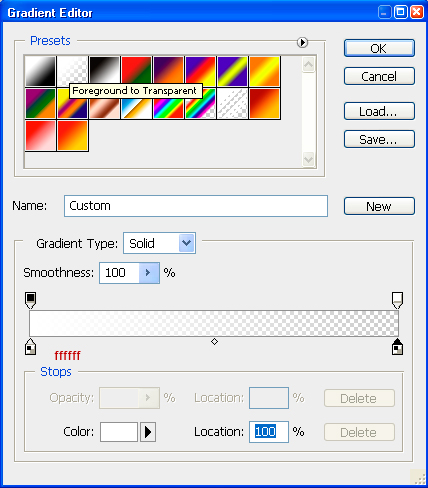Select the right opacity stop above gradient bar
Screen dimensions: 428x488
[397, 300]
